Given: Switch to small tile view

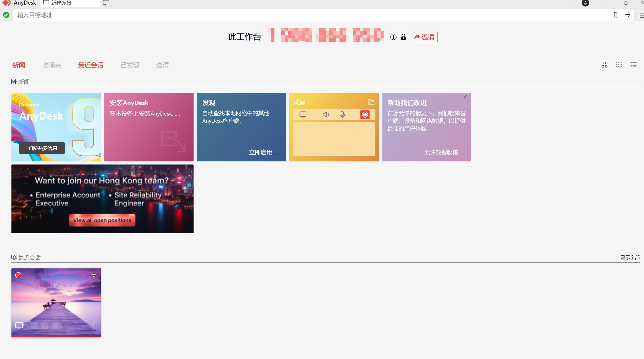Looking at the screenshot, I should click(x=619, y=65).
